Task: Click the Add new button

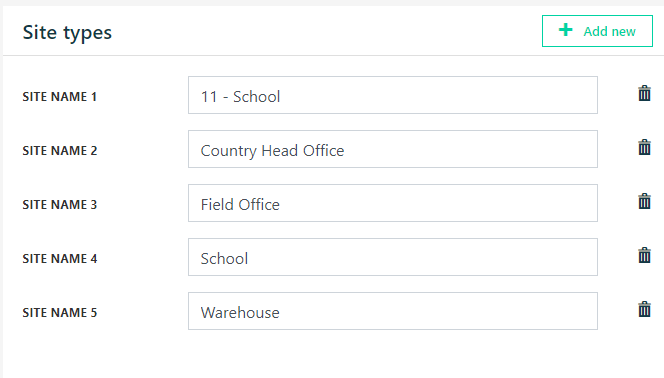Action: point(597,31)
